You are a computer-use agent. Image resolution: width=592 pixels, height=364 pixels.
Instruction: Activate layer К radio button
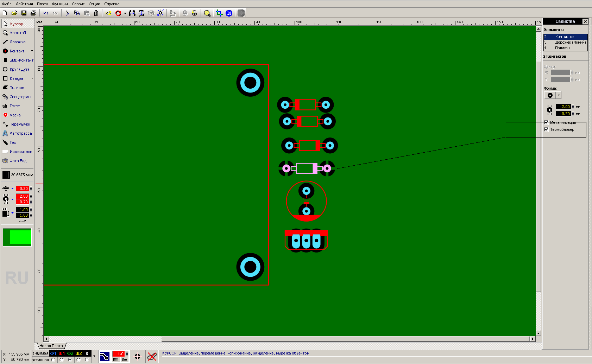(87, 360)
